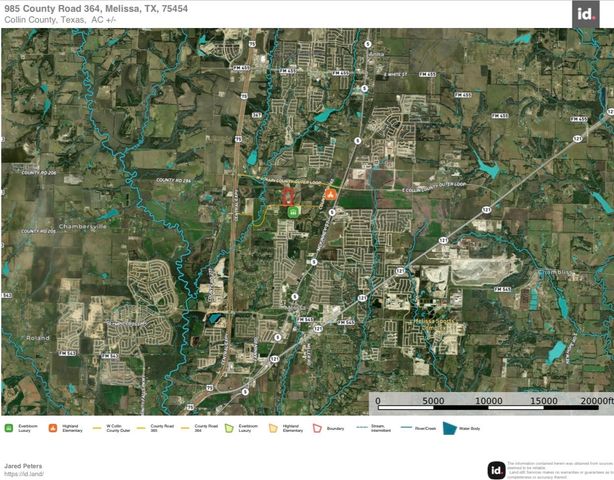
Task: Select the red property boundary outline on map
Action: pyautogui.click(x=288, y=197)
